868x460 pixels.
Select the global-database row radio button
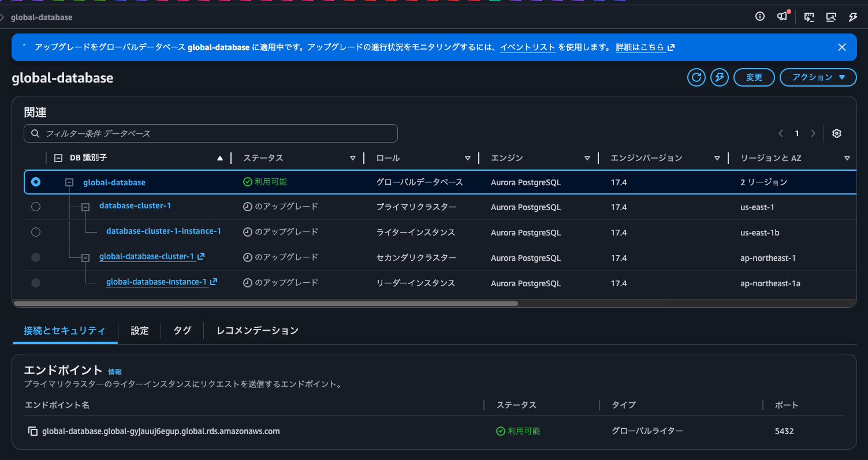(x=35, y=181)
